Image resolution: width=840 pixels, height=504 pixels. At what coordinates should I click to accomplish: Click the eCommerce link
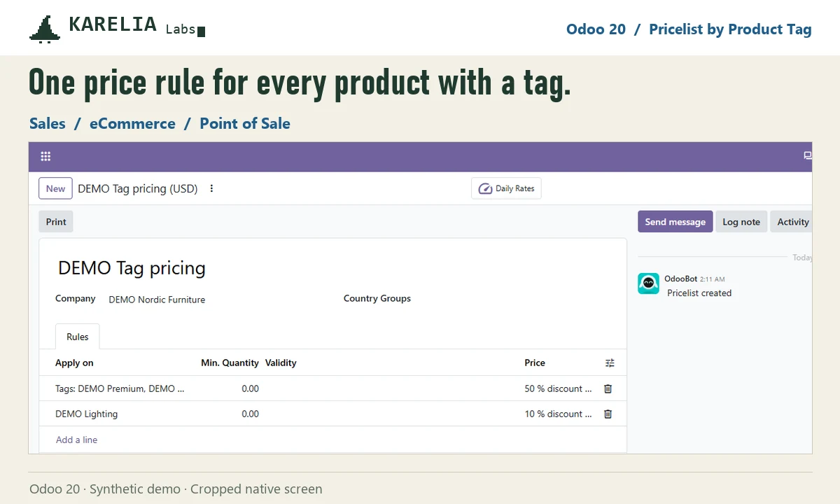132,123
